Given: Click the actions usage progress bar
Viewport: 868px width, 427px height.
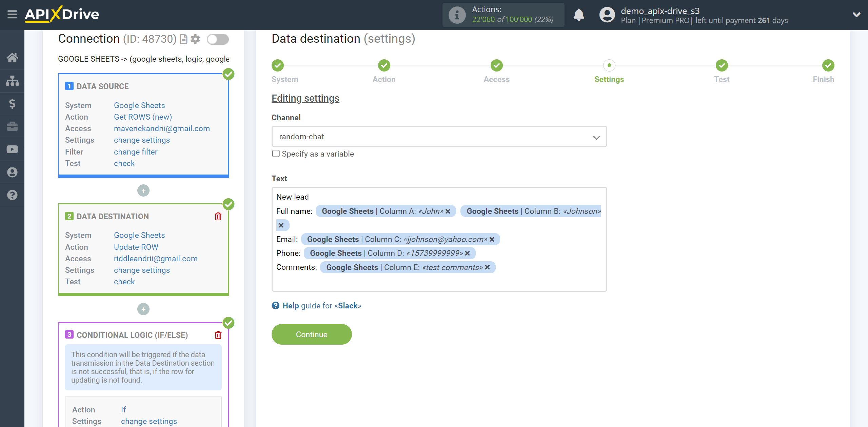Looking at the screenshot, I should point(504,15).
